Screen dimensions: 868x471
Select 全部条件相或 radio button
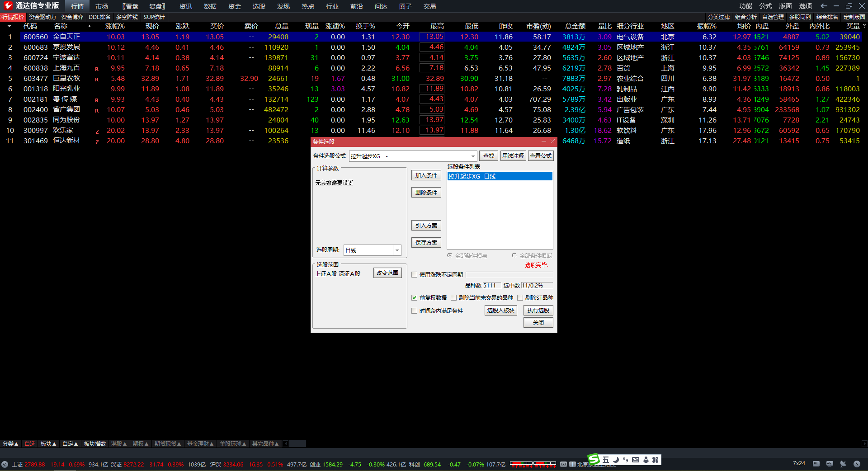[514, 255]
